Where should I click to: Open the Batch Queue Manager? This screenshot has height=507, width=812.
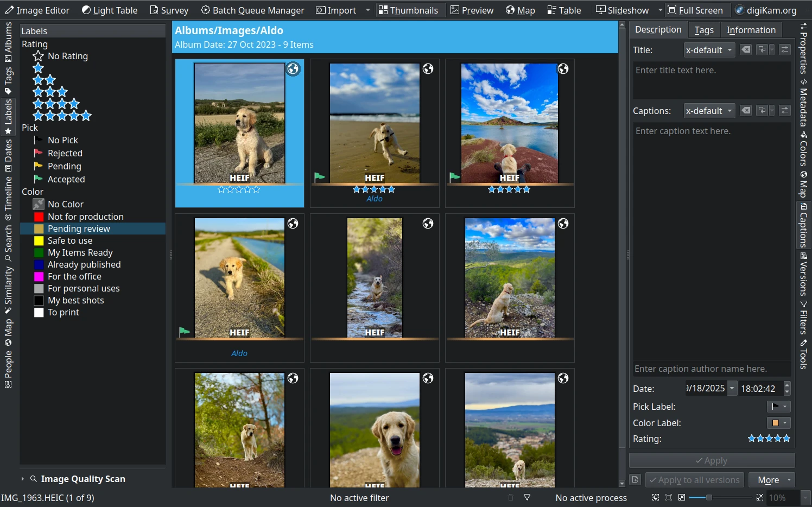(252, 10)
